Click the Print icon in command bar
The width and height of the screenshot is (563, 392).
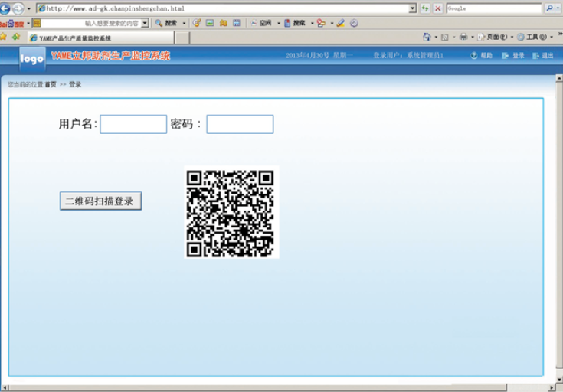(x=463, y=37)
